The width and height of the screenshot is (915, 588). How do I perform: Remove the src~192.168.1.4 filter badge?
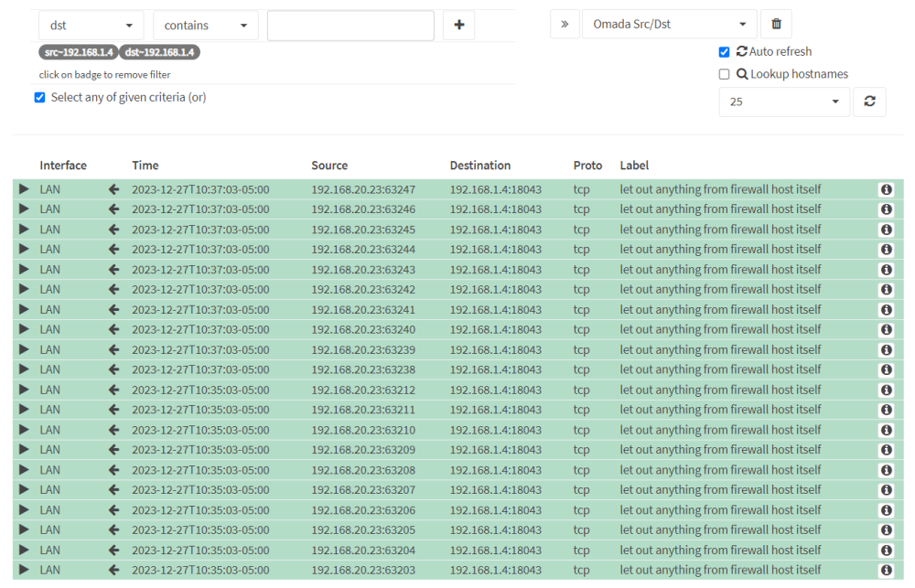pos(79,52)
